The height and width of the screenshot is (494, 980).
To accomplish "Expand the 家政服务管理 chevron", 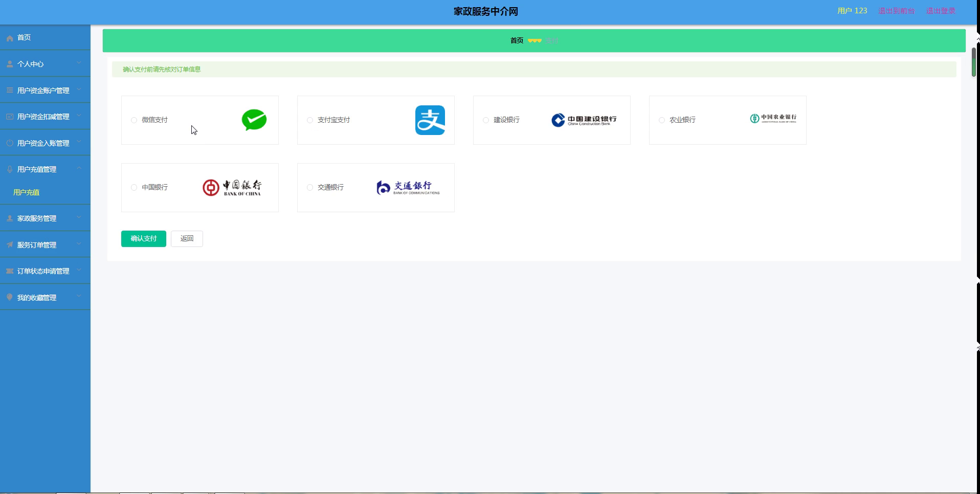I will click(79, 217).
